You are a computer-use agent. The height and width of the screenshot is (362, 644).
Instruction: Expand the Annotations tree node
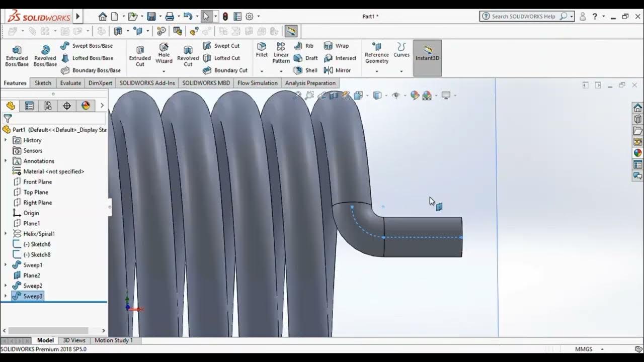(x=6, y=161)
